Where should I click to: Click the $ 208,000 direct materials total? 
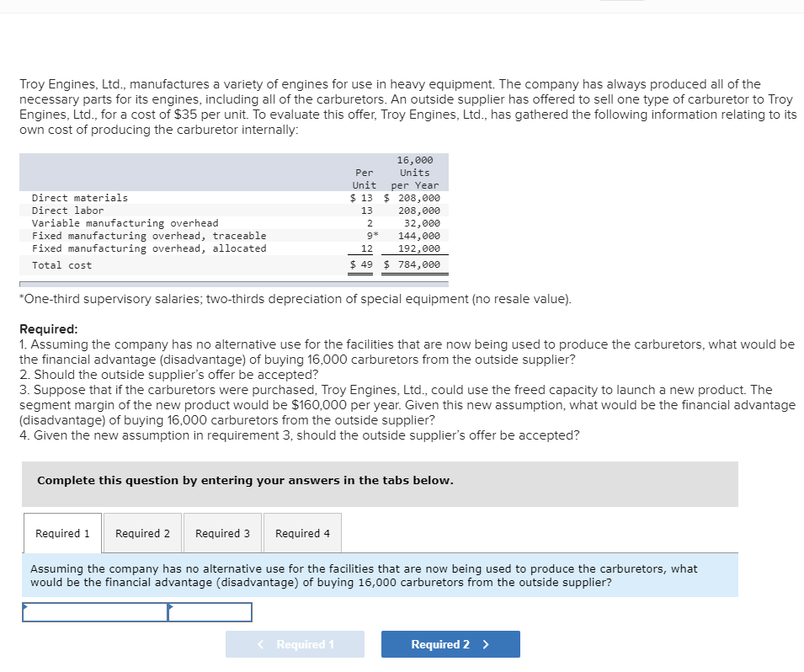pos(412,198)
